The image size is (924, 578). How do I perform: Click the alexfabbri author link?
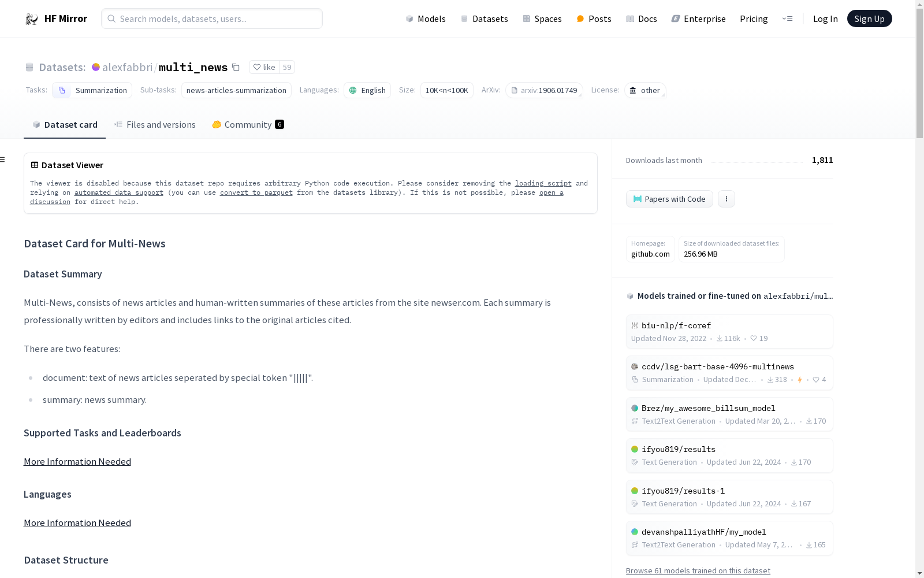pyautogui.click(x=127, y=67)
